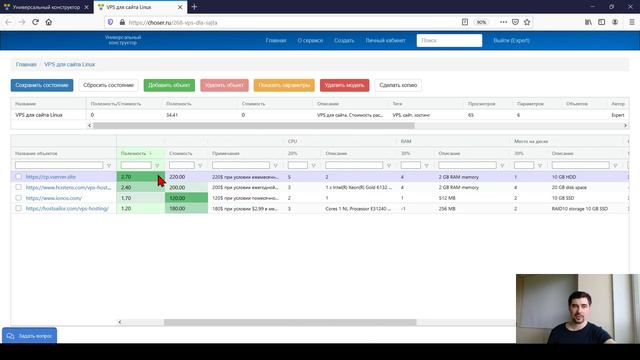Save page to Pocket icon
Viewport: 640px width, 360px height.
click(515, 22)
